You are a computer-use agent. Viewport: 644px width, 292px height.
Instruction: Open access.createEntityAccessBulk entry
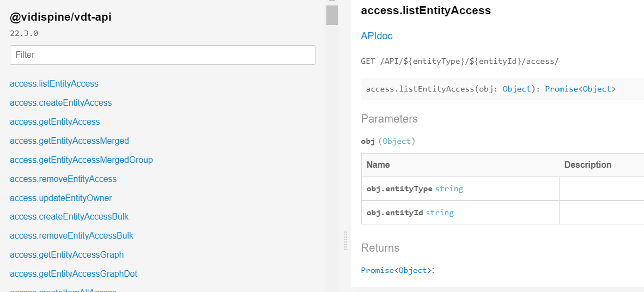coord(69,217)
